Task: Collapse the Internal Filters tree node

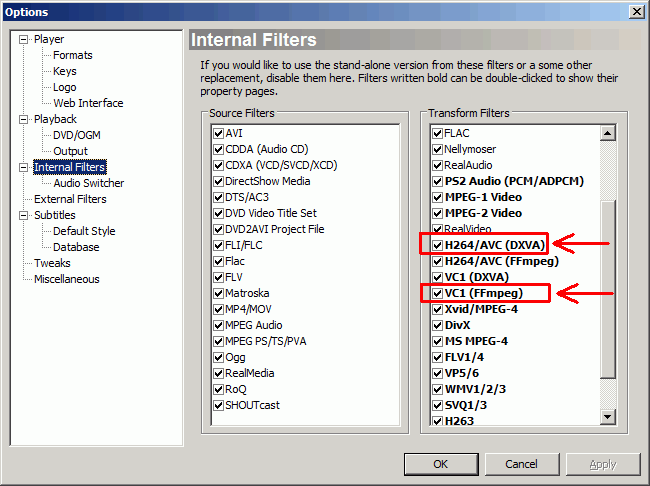Action: (x=24, y=168)
